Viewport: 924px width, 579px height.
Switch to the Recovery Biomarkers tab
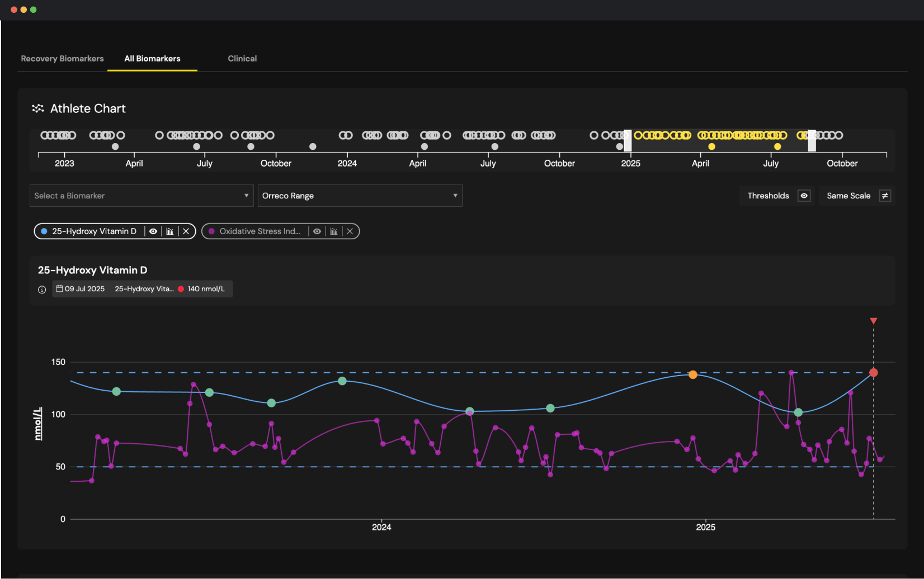tap(62, 58)
